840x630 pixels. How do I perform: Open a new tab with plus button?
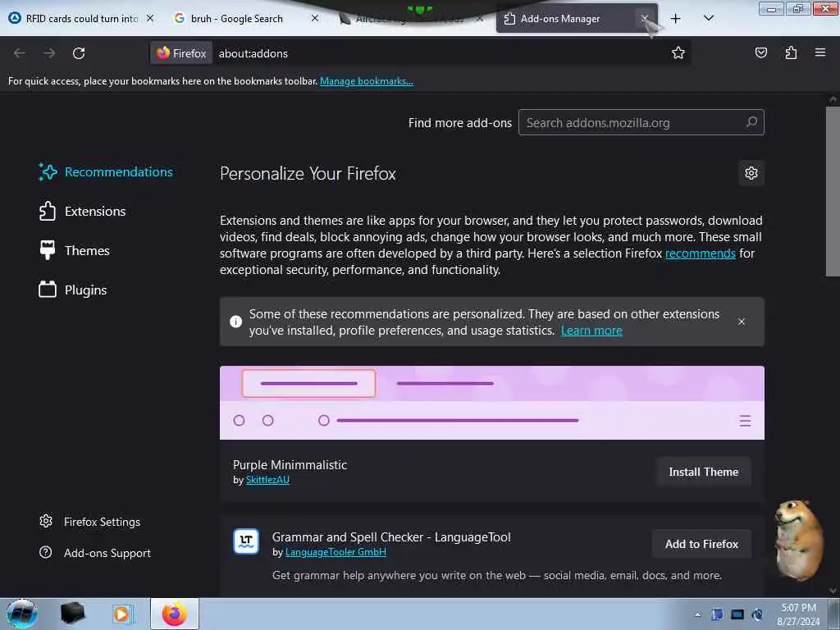click(676, 19)
